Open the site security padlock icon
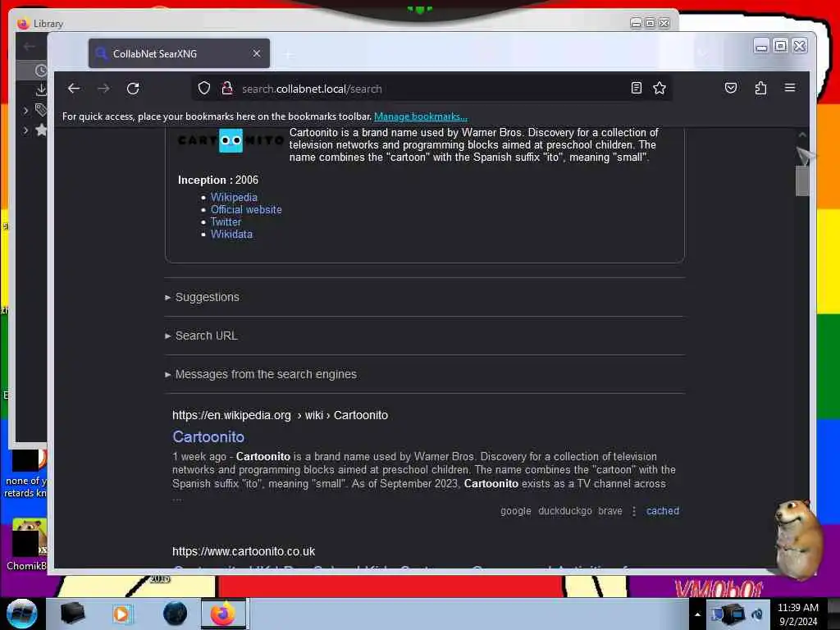The height and width of the screenshot is (630, 840). point(227,88)
